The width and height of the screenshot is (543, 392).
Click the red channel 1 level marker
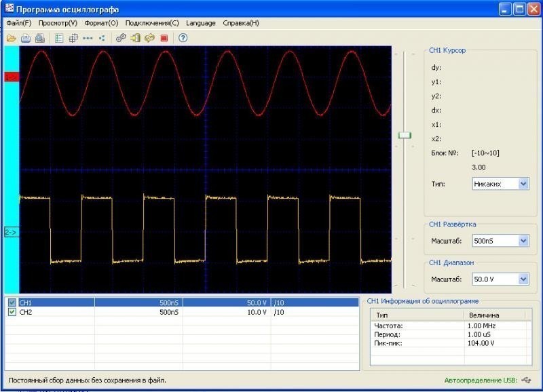(12, 77)
